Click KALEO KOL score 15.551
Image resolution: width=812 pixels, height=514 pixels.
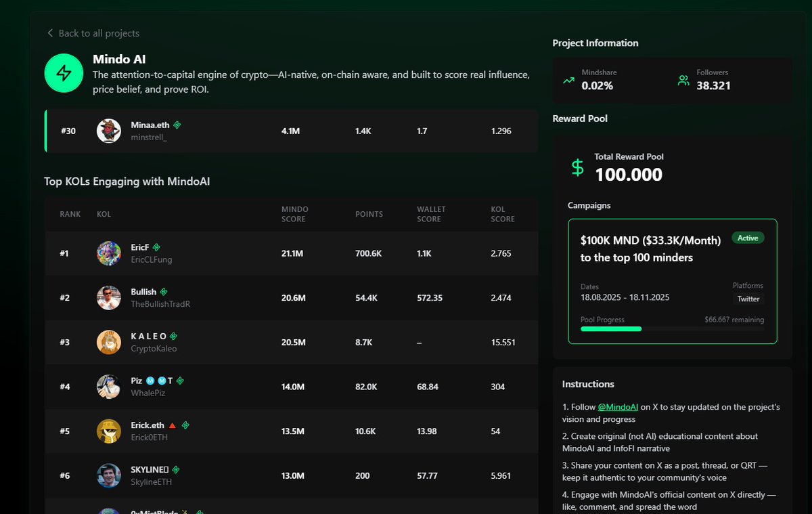pos(503,342)
